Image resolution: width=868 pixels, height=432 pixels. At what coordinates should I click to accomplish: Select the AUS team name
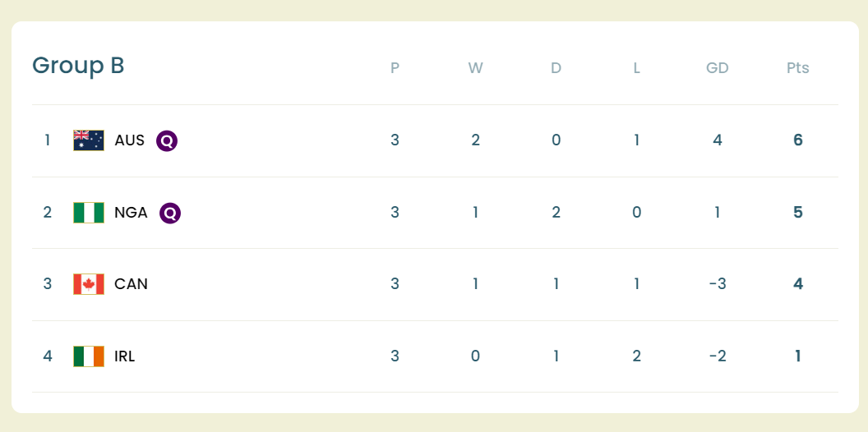pos(130,140)
